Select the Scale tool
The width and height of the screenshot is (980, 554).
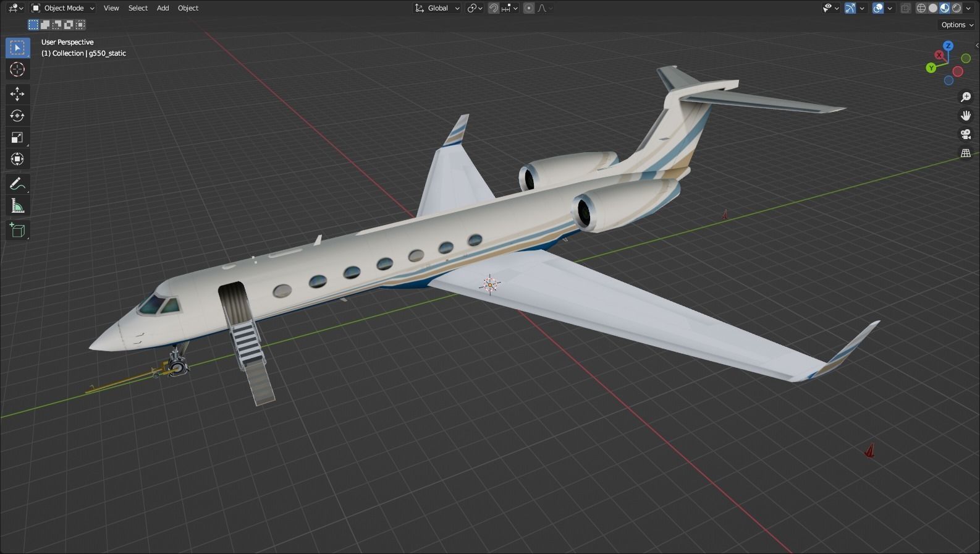[17, 137]
